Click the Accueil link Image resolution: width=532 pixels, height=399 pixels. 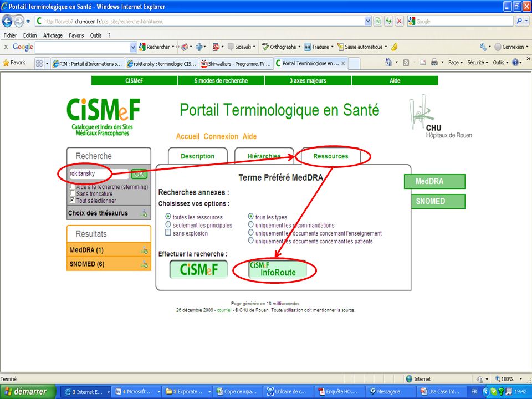coord(188,136)
